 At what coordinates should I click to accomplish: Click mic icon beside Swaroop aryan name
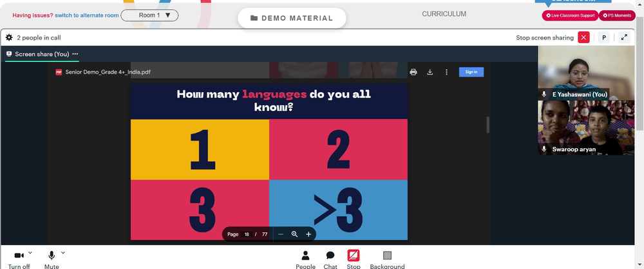[544, 149]
